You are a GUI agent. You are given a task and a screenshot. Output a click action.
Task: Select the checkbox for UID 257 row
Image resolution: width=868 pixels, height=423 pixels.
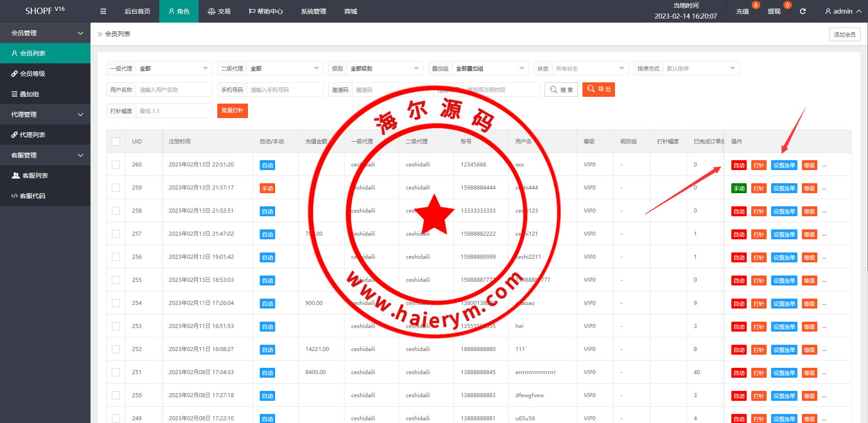[116, 234]
